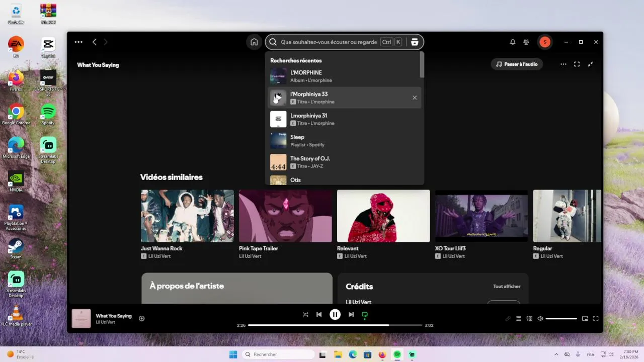
Task: Open the 'À propos de l'artiste' card
Action: coord(237,288)
